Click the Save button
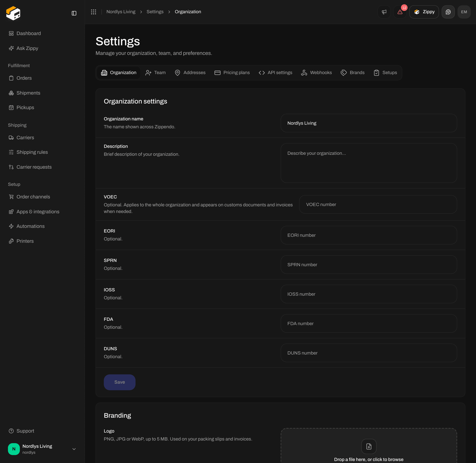Image resolution: width=476 pixels, height=463 pixels. click(120, 382)
